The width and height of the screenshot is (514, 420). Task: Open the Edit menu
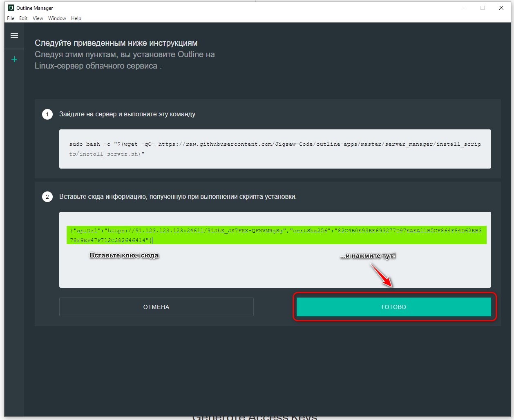[x=23, y=18]
